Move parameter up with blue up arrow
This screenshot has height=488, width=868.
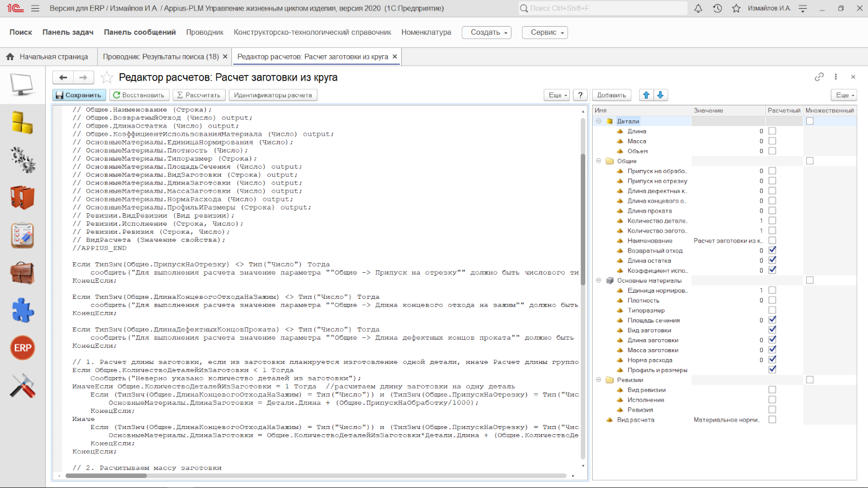[x=646, y=95]
